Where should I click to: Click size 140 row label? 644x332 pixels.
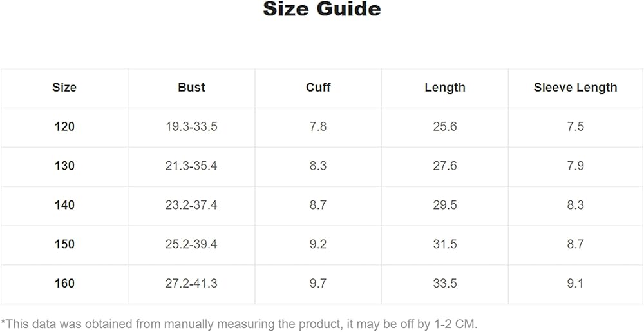(x=64, y=206)
